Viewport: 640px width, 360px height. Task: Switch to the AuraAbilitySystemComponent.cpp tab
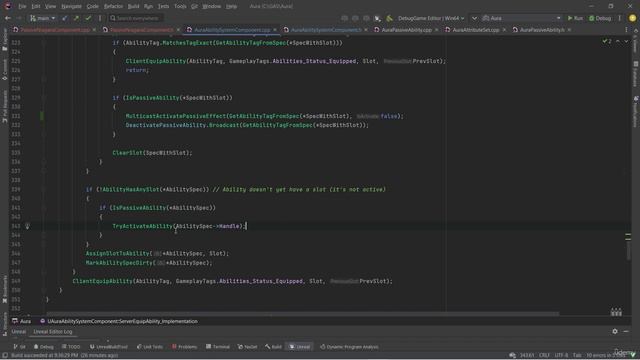(x=232, y=30)
